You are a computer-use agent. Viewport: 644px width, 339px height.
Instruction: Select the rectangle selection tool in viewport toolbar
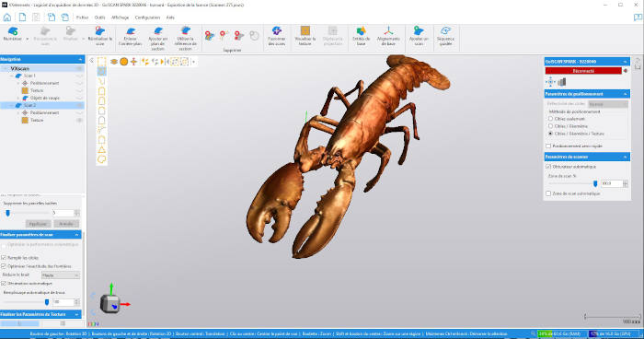pos(101,62)
